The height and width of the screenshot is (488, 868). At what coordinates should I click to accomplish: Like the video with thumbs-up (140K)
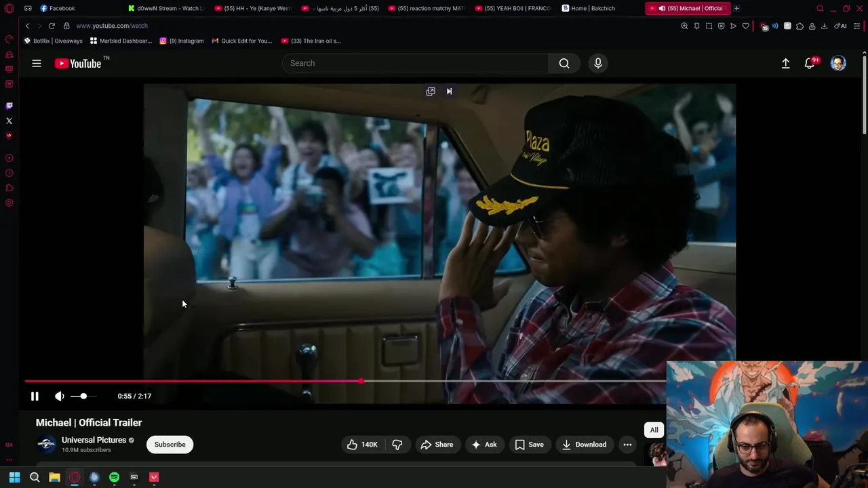[362, 445]
